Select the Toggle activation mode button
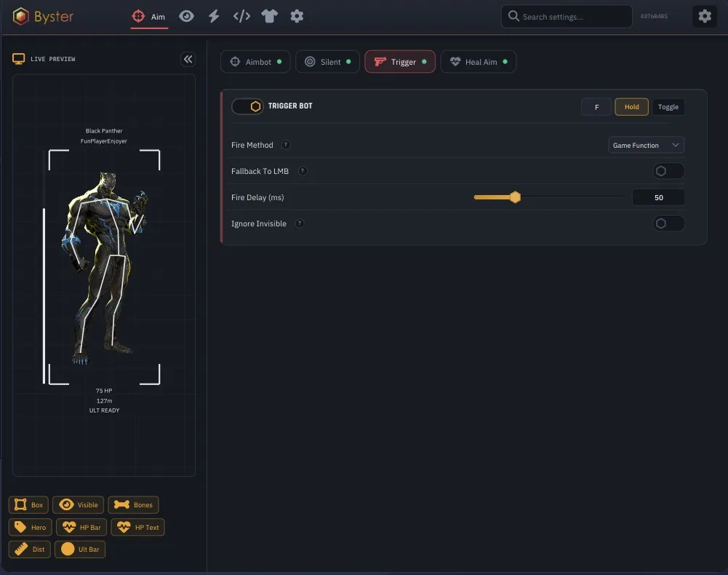The height and width of the screenshot is (575, 728). 668,107
